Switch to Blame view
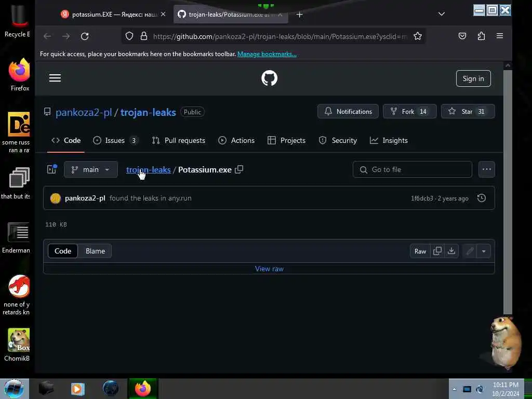Viewport: 532px width, 399px height. [96, 251]
